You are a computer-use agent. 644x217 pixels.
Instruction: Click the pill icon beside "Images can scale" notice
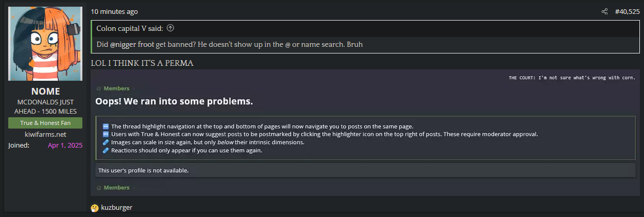106,142
